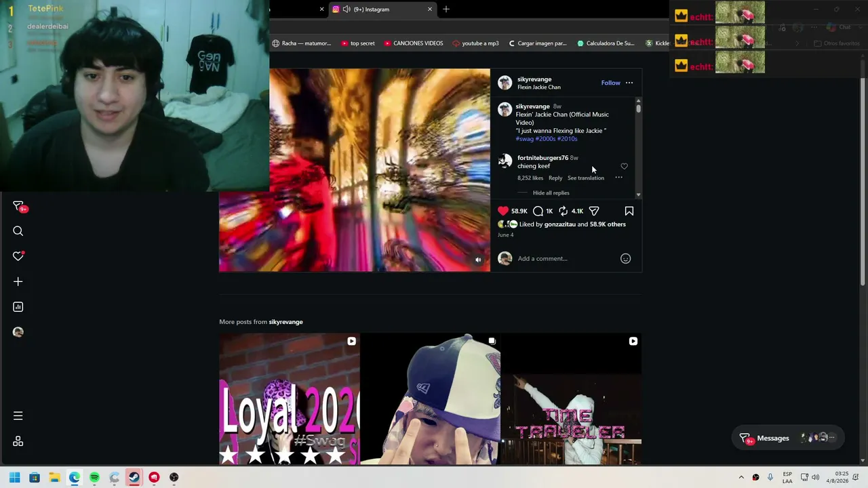
Task: Like the fortniteburgers76 comment
Action: (624, 166)
